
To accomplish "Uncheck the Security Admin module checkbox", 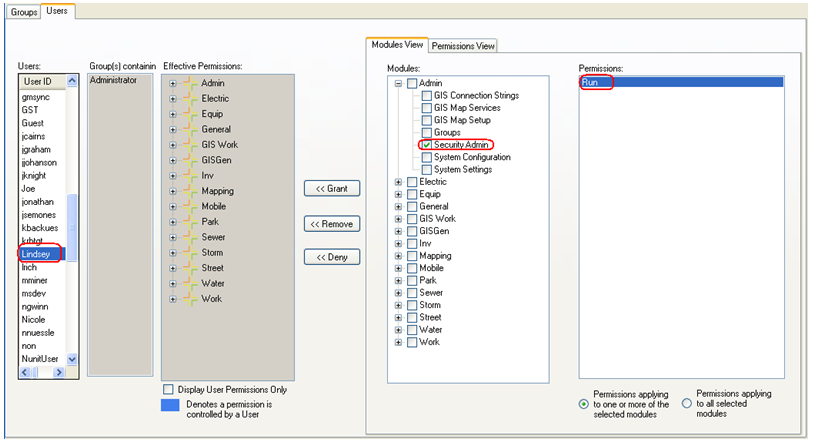I will (x=427, y=145).
